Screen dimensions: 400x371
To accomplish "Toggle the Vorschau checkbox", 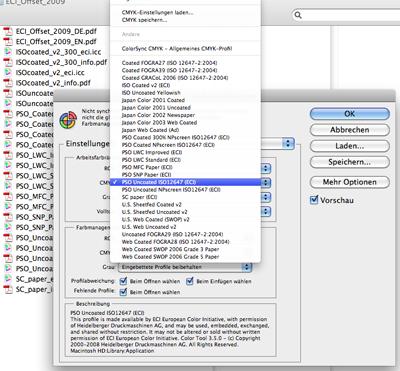I will [x=314, y=200].
